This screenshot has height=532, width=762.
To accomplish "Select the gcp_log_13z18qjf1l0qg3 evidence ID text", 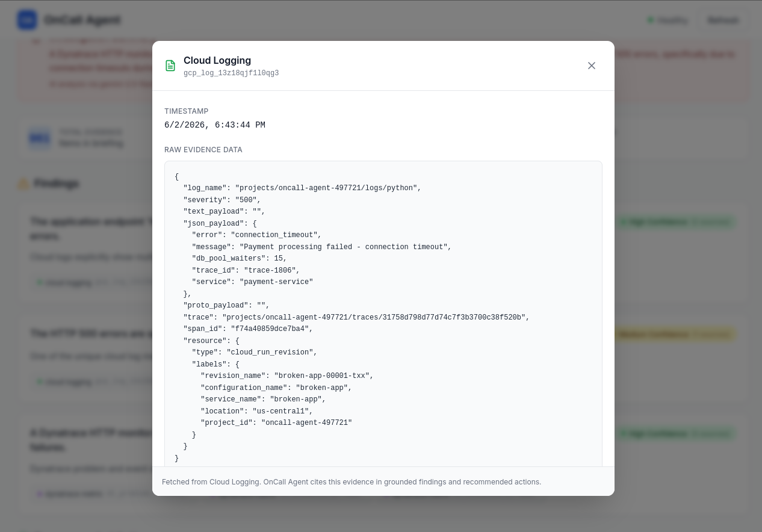I will point(231,73).
